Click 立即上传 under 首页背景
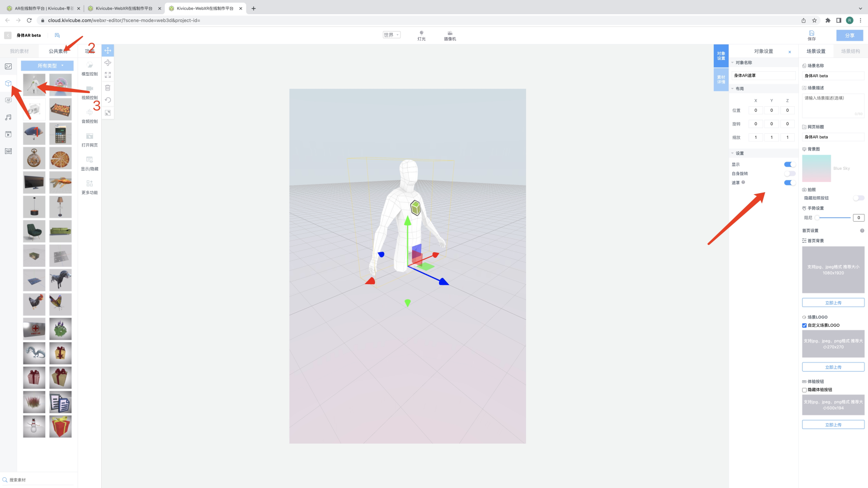Screen dimensions: 868x488 [833, 302]
